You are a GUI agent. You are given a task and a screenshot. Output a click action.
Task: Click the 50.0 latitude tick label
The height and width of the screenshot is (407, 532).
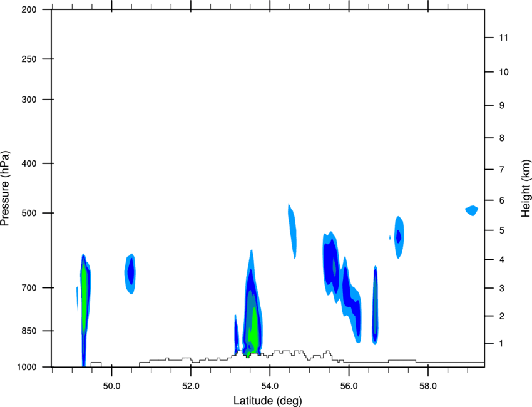pos(111,386)
